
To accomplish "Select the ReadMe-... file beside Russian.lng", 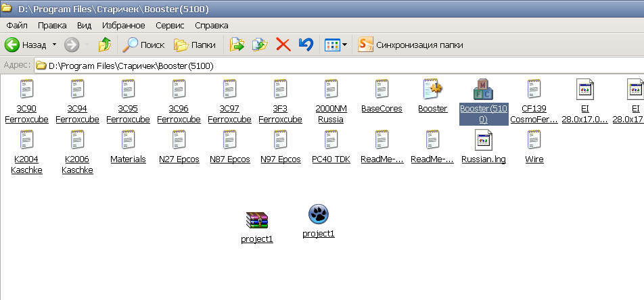I will 432,147.
